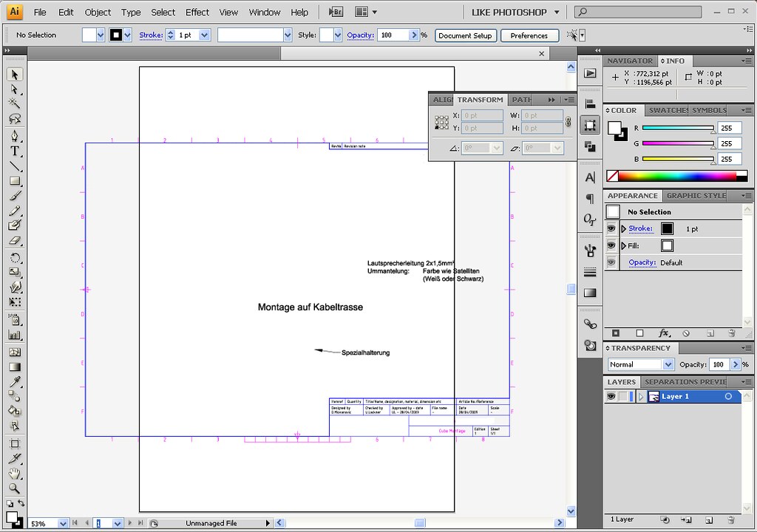
Task: Toggle Stroke visibility in Appearance panel
Action: tap(611, 229)
